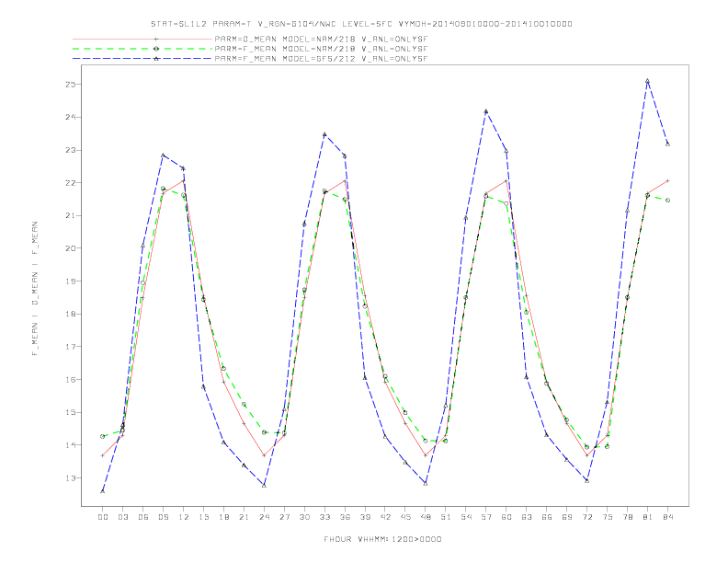Click the chart title starting with STAT=SL1L2
728x563 pixels.
click(361, 24)
